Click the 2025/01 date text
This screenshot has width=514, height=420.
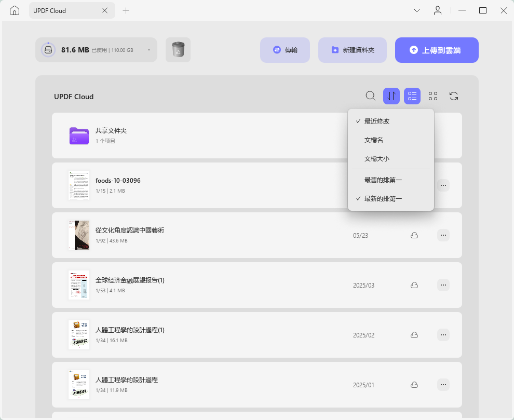[363, 385]
